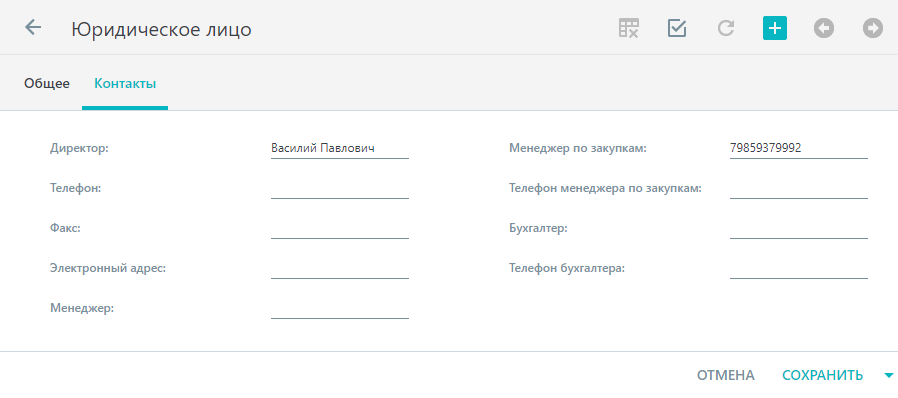Go to previous record with left circle arrow
Viewport: 898px width, 398px height.
(x=824, y=28)
